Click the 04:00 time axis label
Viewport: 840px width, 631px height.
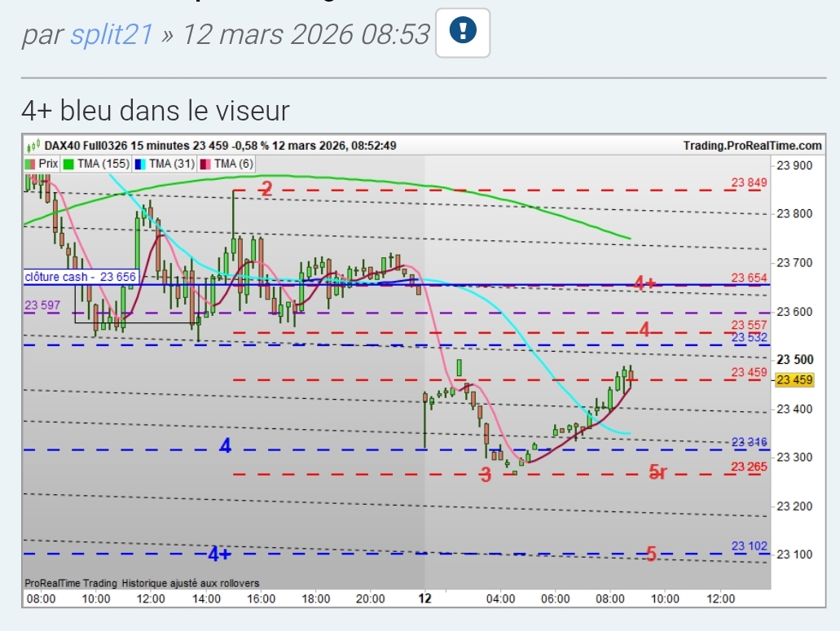(501, 599)
